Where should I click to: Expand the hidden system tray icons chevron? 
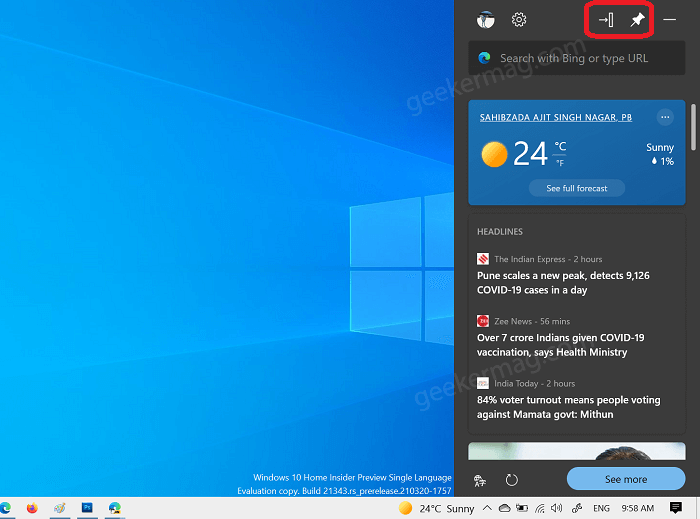pos(487,508)
